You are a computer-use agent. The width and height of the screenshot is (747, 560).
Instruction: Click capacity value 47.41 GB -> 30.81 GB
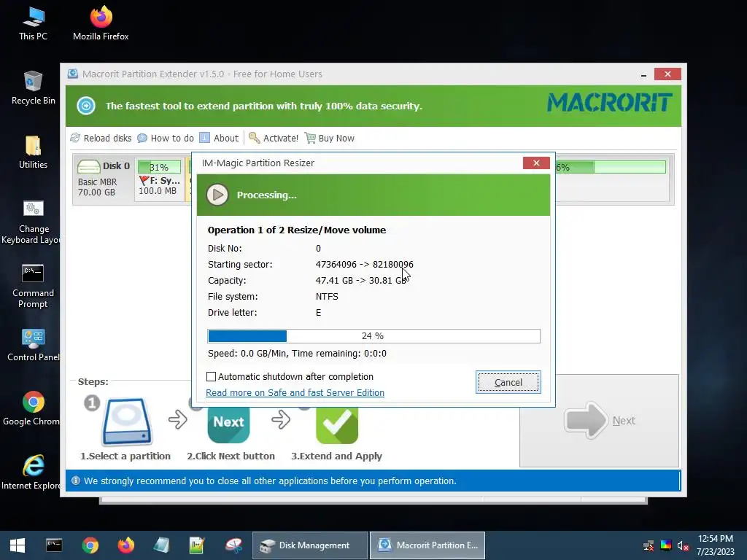(x=361, y=281)
